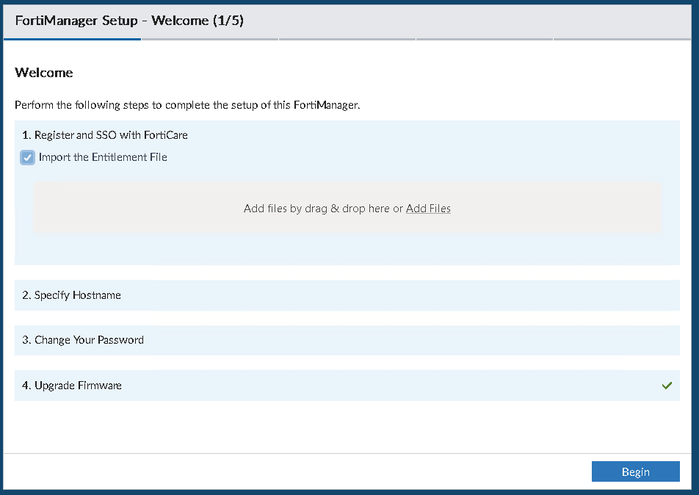This screenshot has width=699, height=495.
Task: Click the third wizard progress segment
Action: (x=348, y=39)
